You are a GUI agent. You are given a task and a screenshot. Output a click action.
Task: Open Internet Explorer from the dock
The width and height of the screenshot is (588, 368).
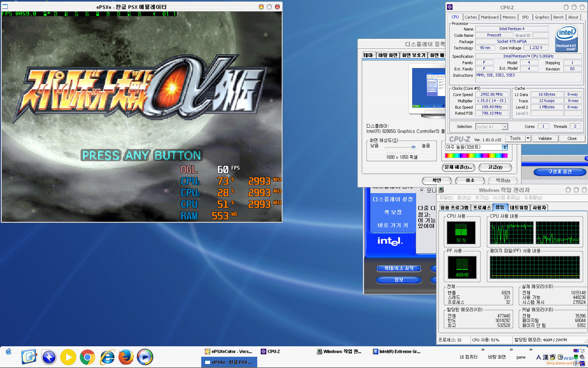(x=107, y=357)
